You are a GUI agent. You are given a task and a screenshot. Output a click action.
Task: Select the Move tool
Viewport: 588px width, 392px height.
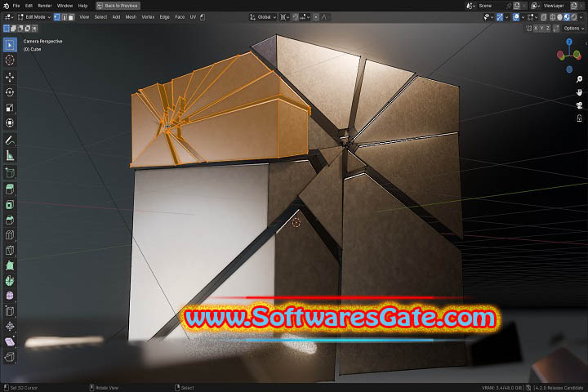(x=10, y=78)
